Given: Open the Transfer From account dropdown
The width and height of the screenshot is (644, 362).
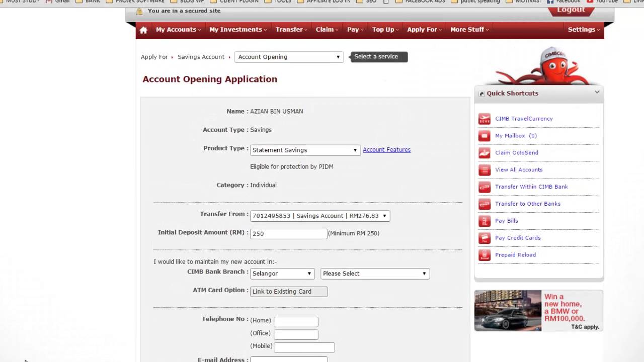Looking at the screenshot, I should coord(319,216).
